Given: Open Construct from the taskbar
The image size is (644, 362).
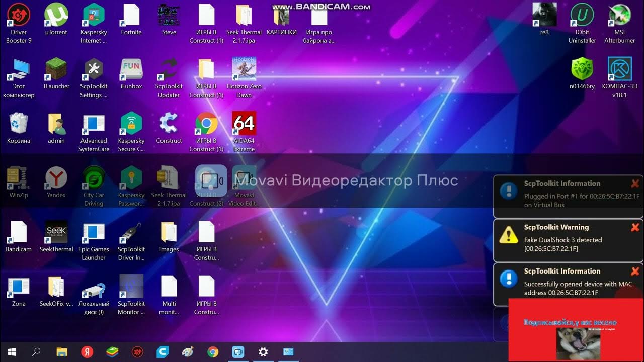Looking at the screenshot, I should click(x=163, y=352).
